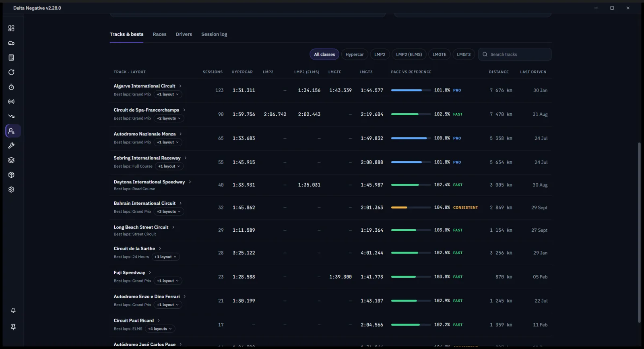This screenshot has height=349, width=644.
Task: Switch to the Drivers tab
Action: pos(184,34)
